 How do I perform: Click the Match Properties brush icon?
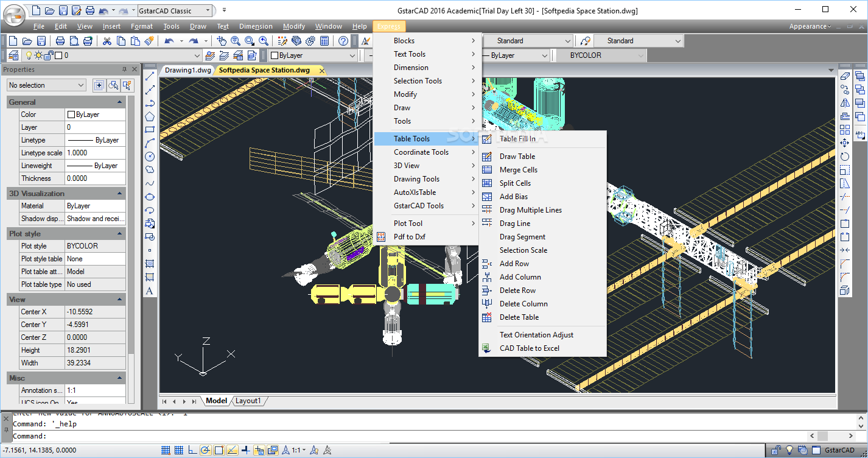point(149,41)
